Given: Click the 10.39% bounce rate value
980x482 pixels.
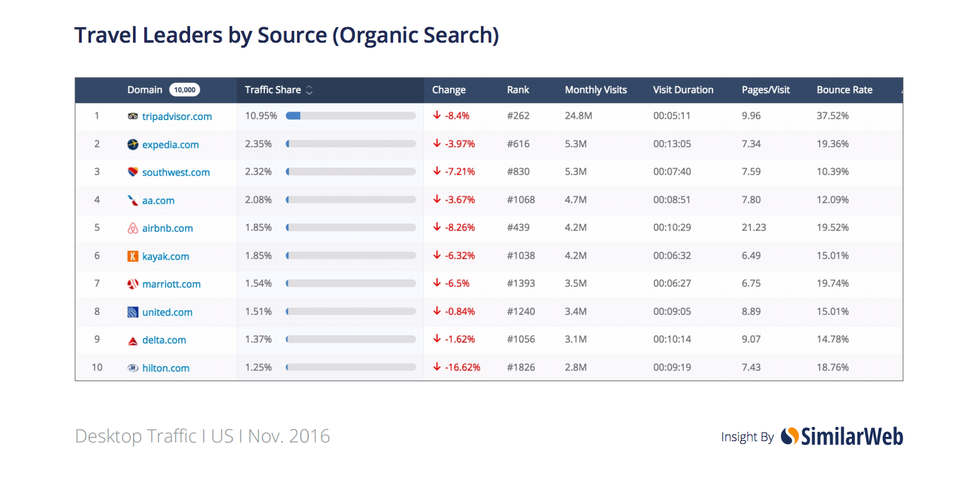Looking at the screenshot, I should click(x=833, y=171).
